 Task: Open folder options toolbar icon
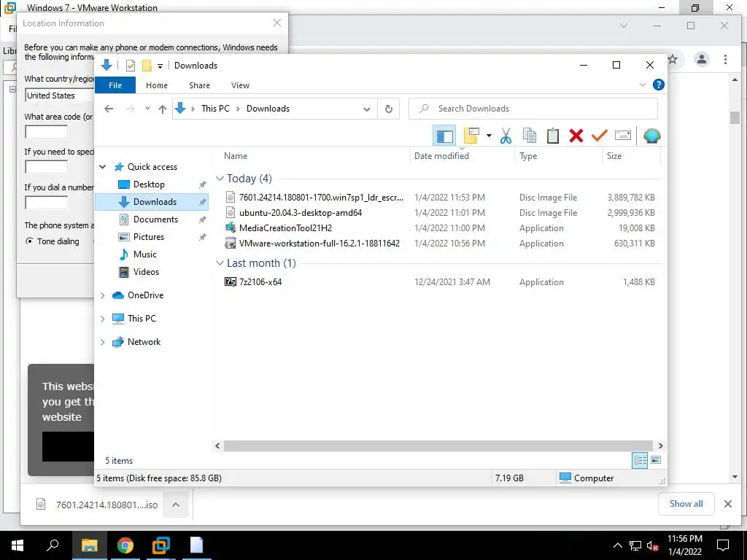click(x=471, y=136)
